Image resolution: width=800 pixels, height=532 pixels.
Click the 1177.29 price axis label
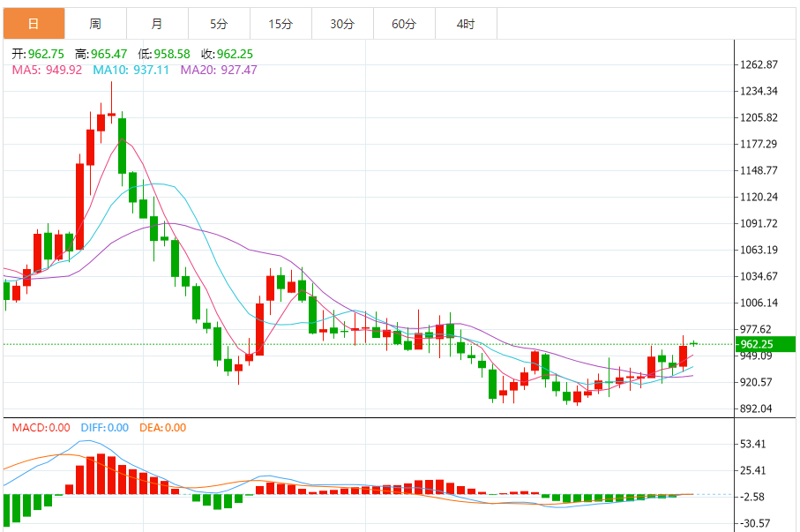(759, 144)
